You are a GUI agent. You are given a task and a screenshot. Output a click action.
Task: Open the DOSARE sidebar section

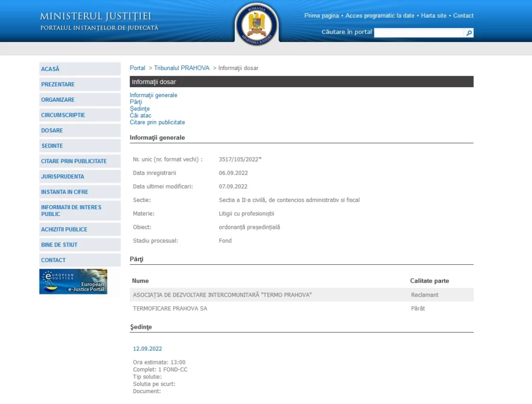(x=52, y=130)
